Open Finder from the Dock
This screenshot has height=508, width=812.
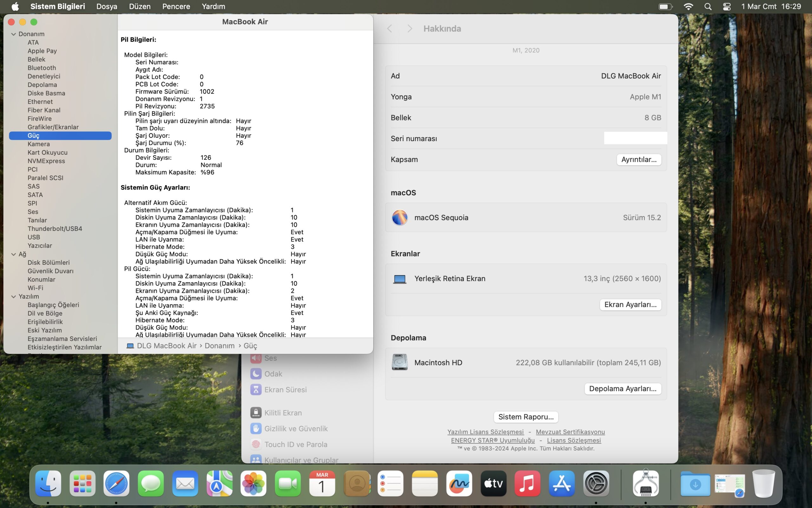pos(48,484)
